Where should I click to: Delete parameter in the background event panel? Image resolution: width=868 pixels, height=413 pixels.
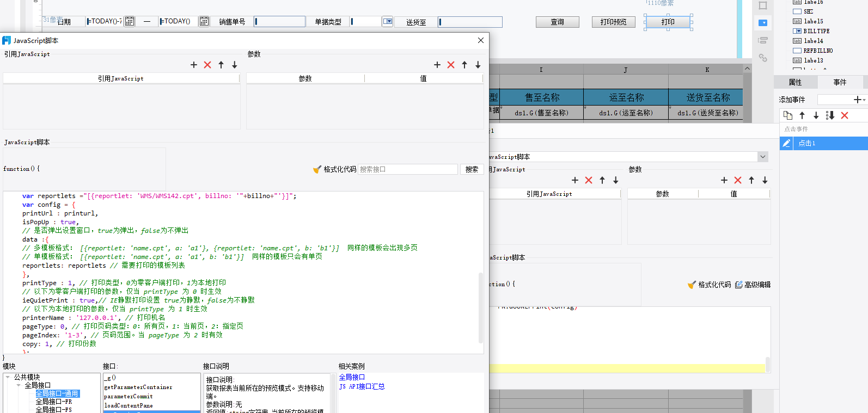point(738,180)
